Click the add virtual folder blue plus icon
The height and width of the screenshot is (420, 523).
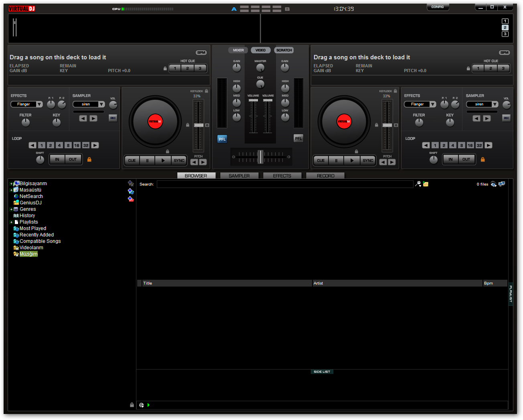tap(131, 191)
